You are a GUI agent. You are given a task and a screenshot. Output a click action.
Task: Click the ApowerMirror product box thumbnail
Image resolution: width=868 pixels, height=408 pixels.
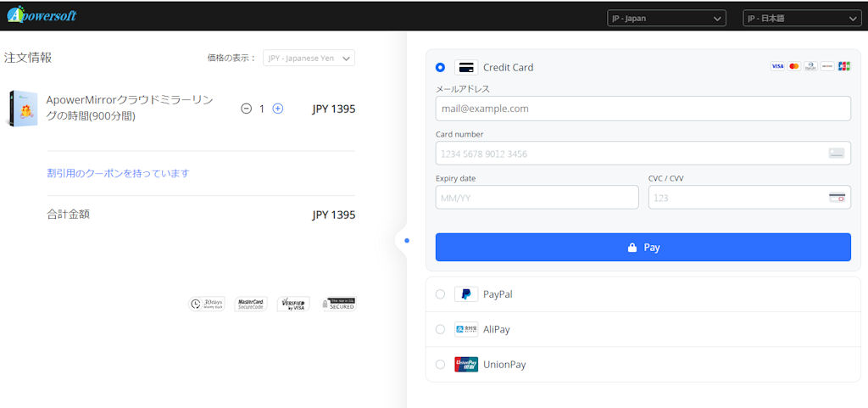23,109
